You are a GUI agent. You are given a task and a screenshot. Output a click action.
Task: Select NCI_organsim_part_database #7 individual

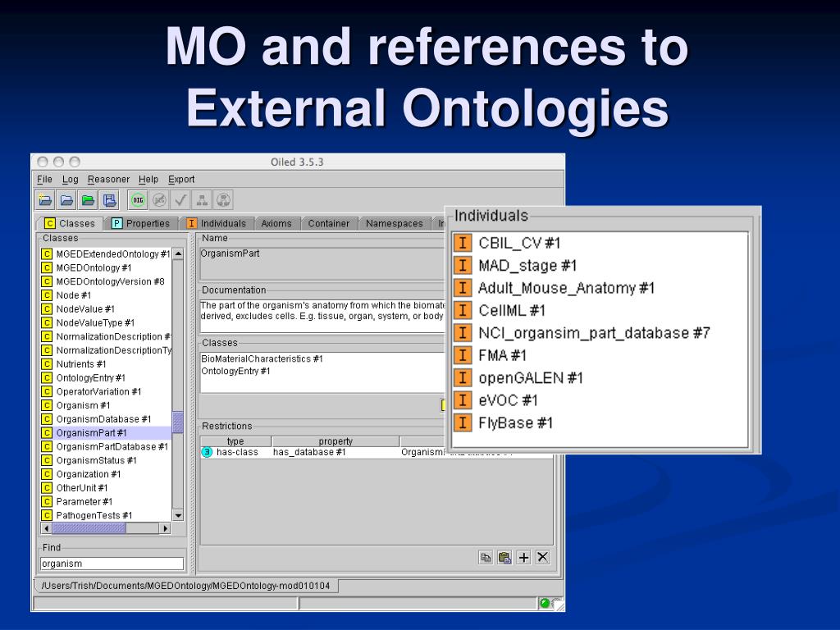click(594, 333)
